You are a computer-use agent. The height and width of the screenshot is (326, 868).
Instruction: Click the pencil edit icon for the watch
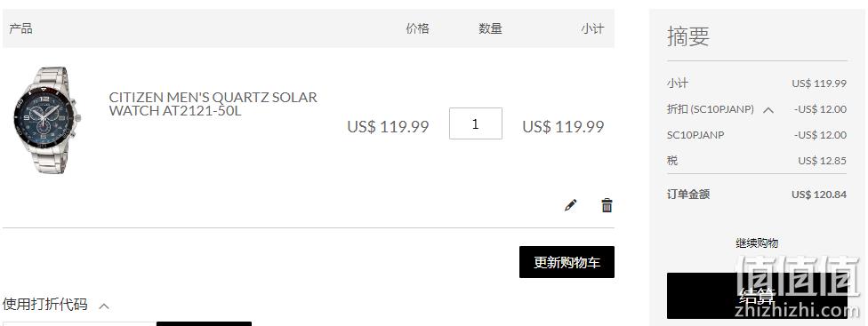point(570,205)
